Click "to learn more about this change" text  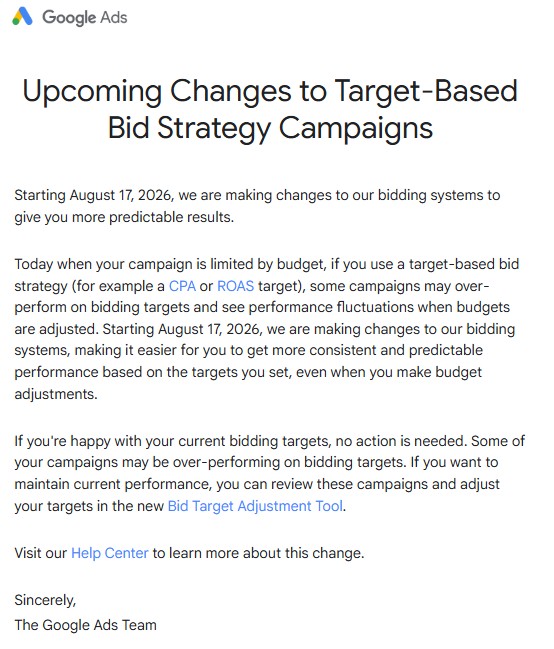(258, 553)
